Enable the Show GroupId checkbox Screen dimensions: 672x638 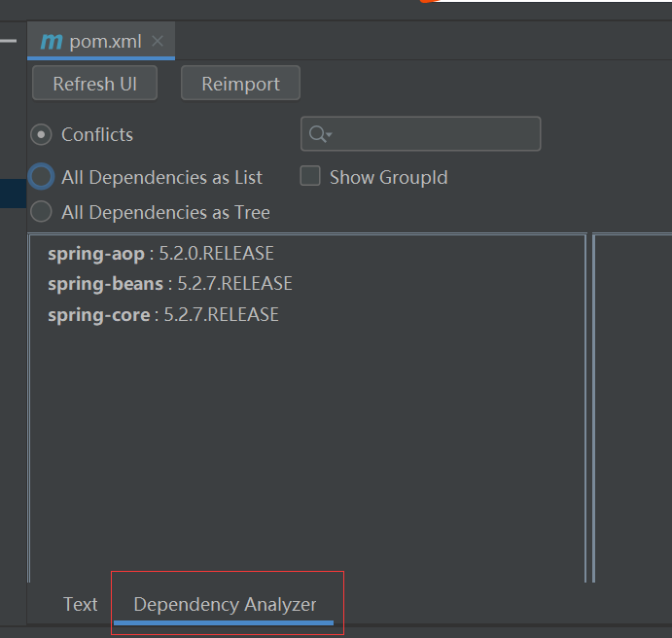[310, 176]
